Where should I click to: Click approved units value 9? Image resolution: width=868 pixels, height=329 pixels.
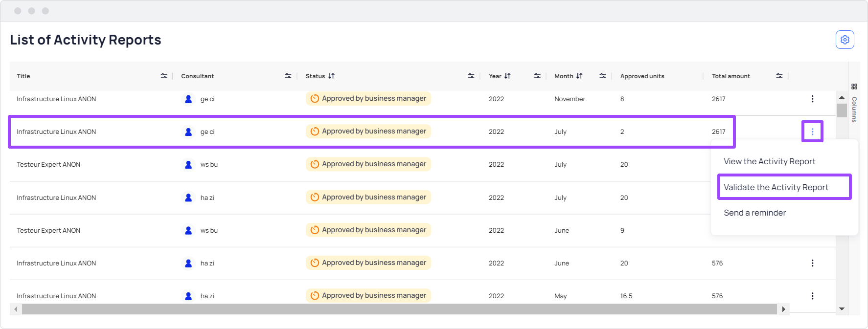click(622, 230)
